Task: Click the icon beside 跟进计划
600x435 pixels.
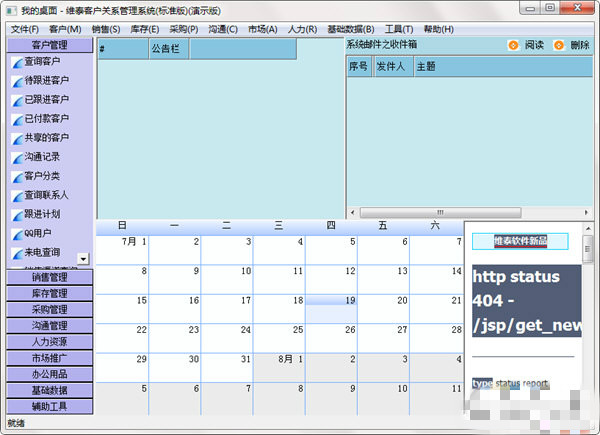Action: [x=18, y=216]
